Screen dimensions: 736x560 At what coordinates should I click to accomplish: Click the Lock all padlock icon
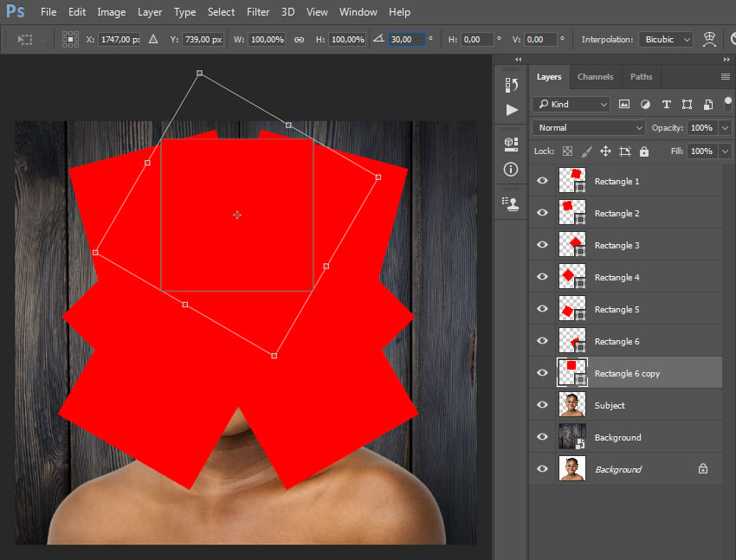[644, 151]
